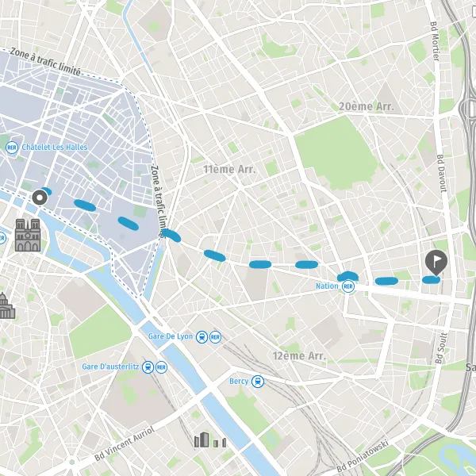Click the 12ème Arr. district label

[299, 355]
